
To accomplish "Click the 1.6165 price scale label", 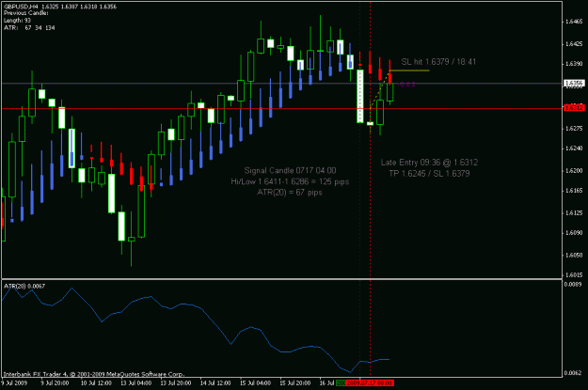I will click(574, 191).
